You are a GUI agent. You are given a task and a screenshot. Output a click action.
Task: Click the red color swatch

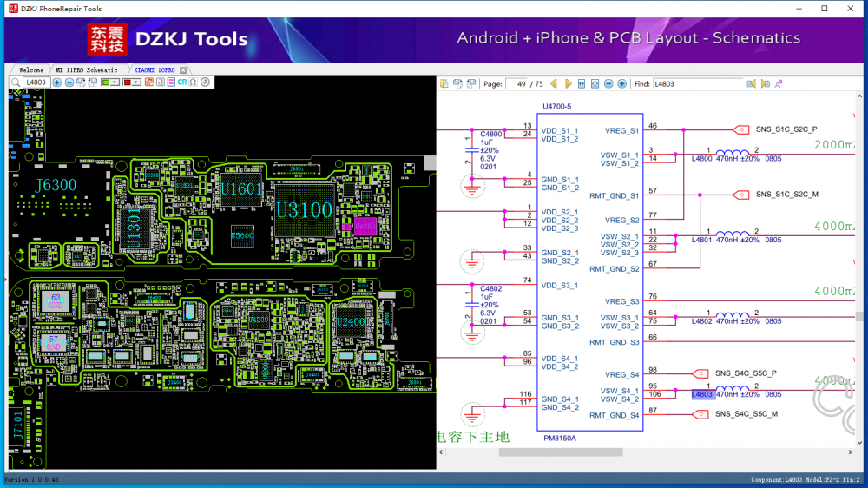[128, 82]
